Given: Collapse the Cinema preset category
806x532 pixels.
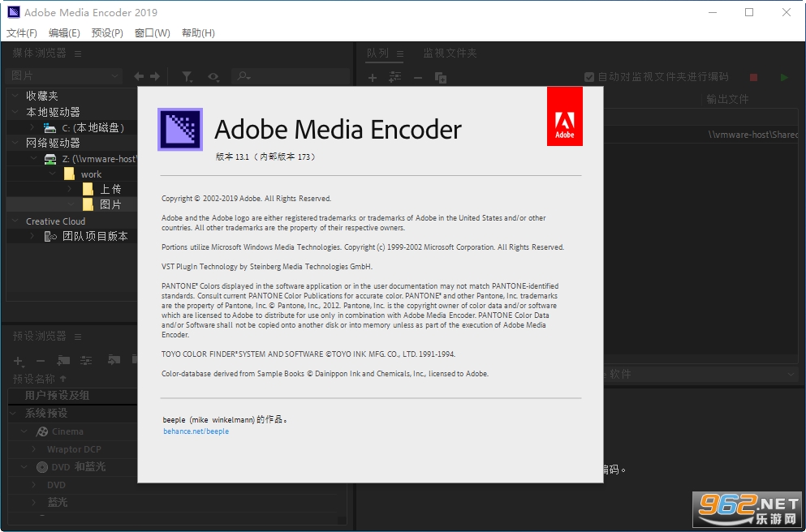Looking at the screenshot, I should pyautogui.click(x=24, y=431).
